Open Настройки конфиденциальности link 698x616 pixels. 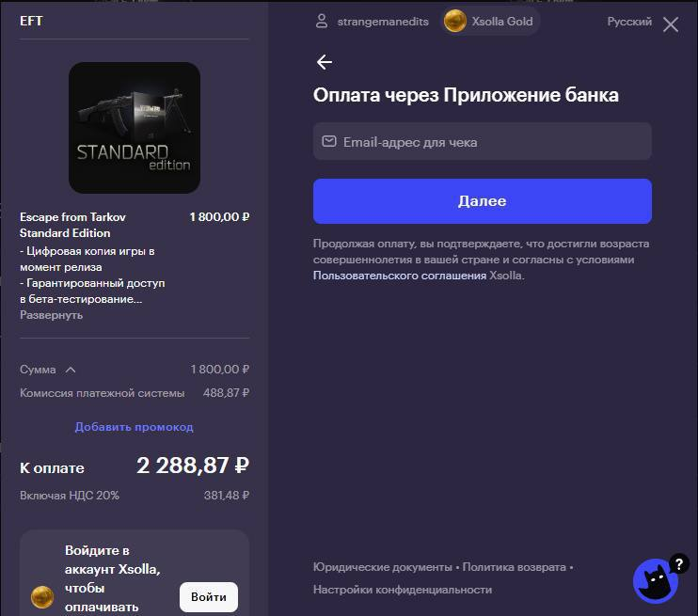point(403,590)
